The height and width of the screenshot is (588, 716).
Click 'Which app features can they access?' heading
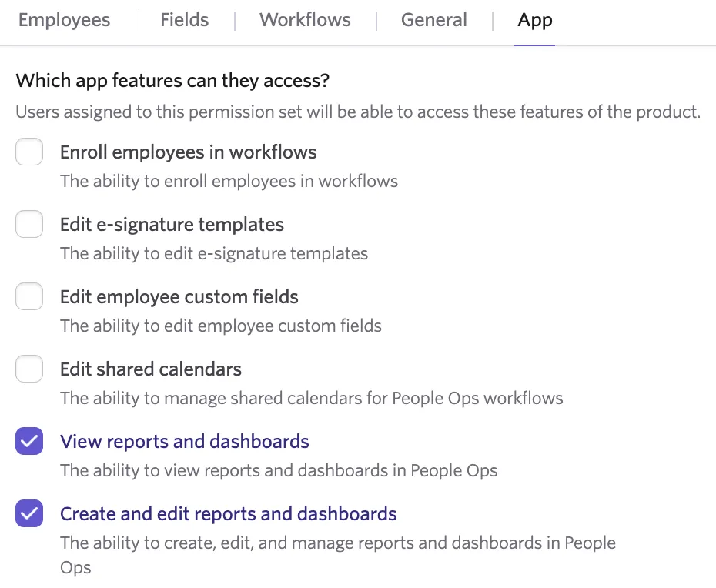pyautogui.click(x=172, y=81)
